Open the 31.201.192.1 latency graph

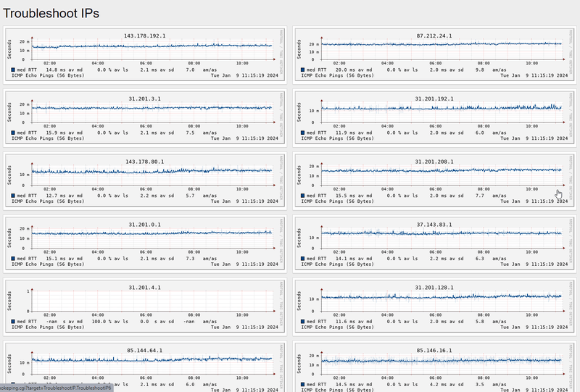click(434, 117)
